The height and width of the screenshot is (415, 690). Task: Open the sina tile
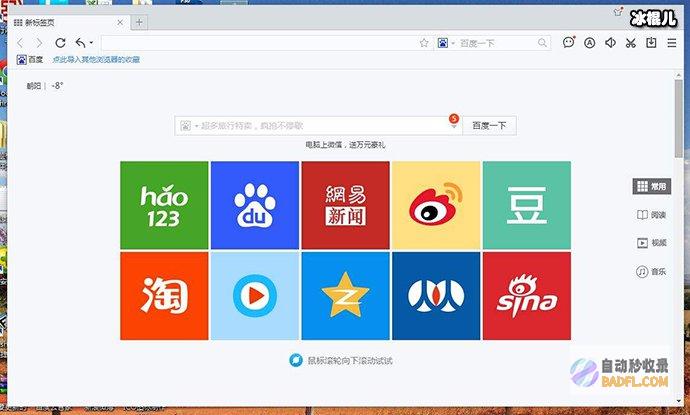(x=527, y=296)
